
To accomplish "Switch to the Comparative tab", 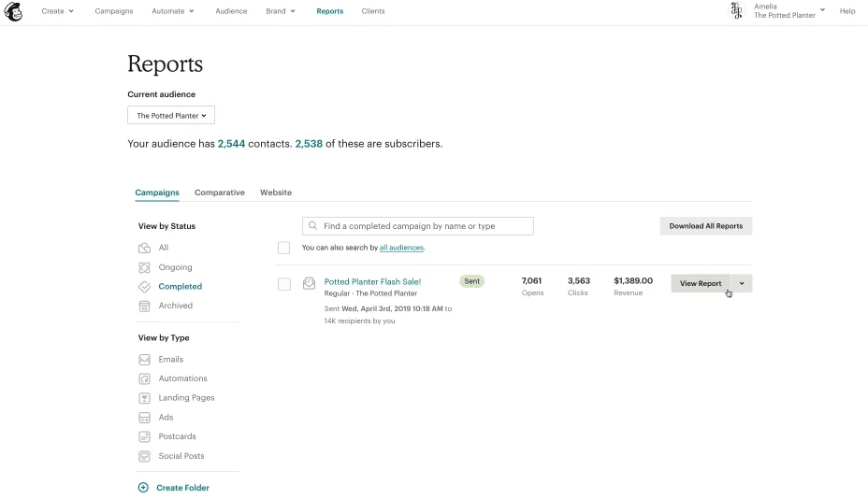I will [220, 192].
